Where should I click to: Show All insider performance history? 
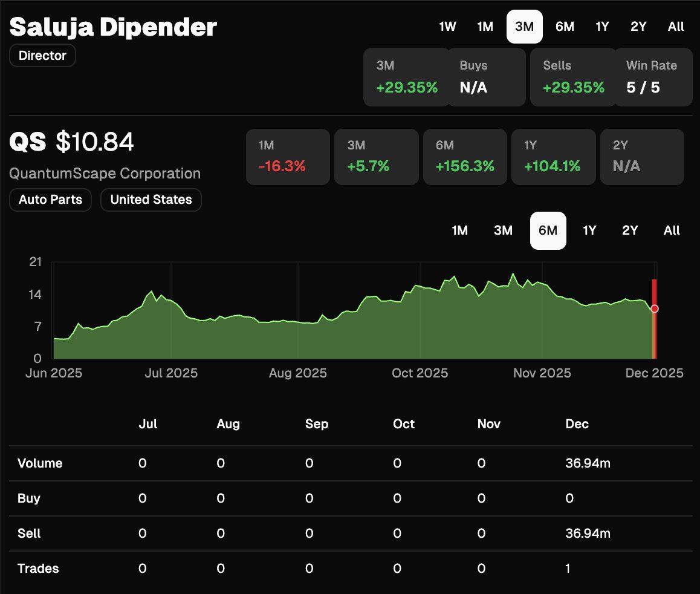click(x=676, y=27)
